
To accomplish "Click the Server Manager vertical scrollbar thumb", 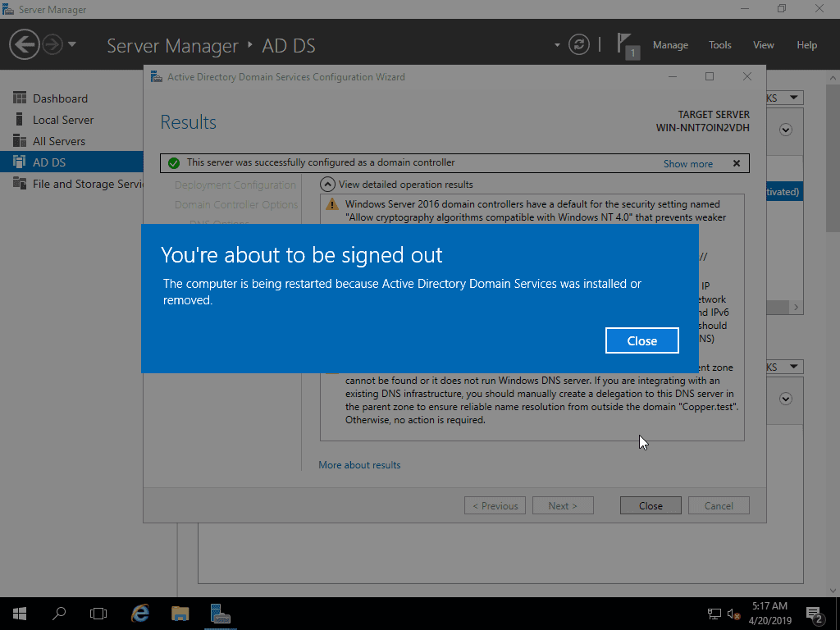I will 833,157.
